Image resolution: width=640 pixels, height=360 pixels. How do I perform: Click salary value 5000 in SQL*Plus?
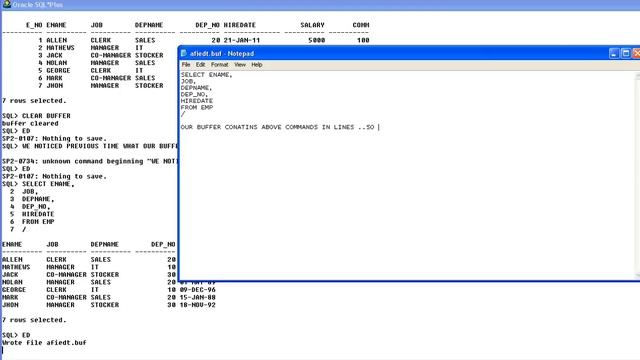click(317, 40)
